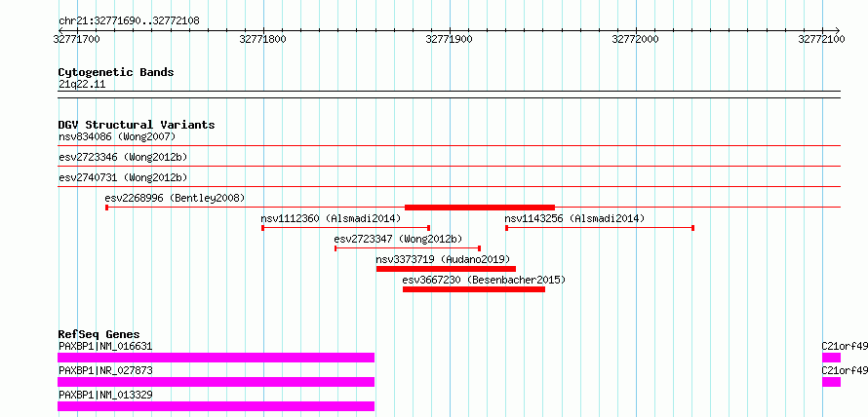Open the upper C21orf49 gene label
This screenshot has height=417, width=868.
(x=845, y=347)
